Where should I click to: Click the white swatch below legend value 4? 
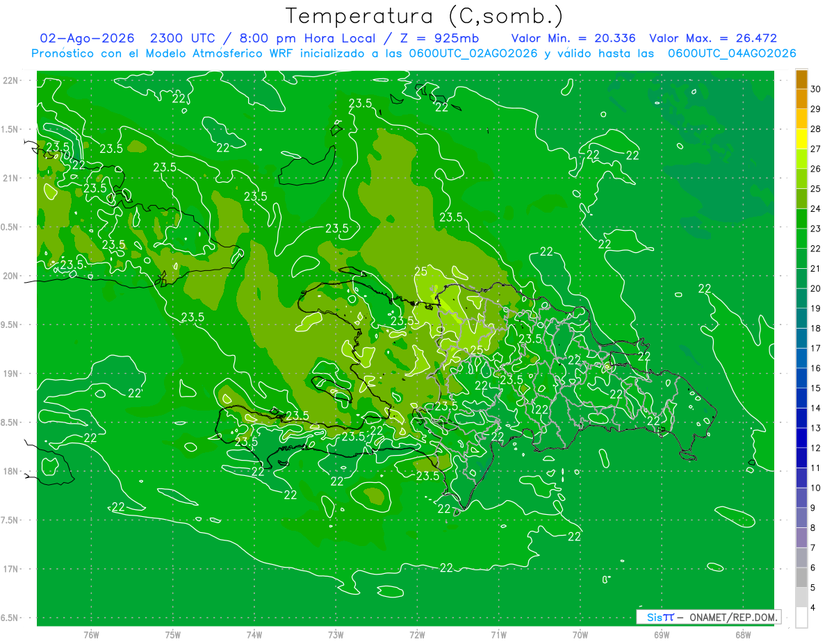801,618
